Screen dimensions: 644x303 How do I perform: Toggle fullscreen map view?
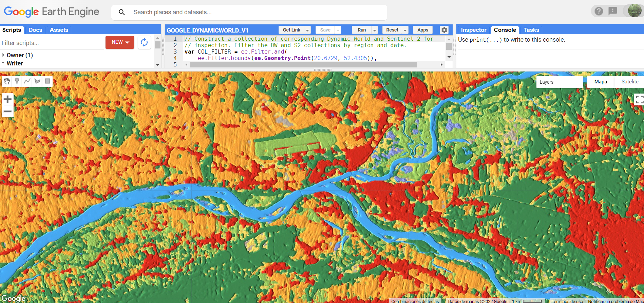point(639,100)
